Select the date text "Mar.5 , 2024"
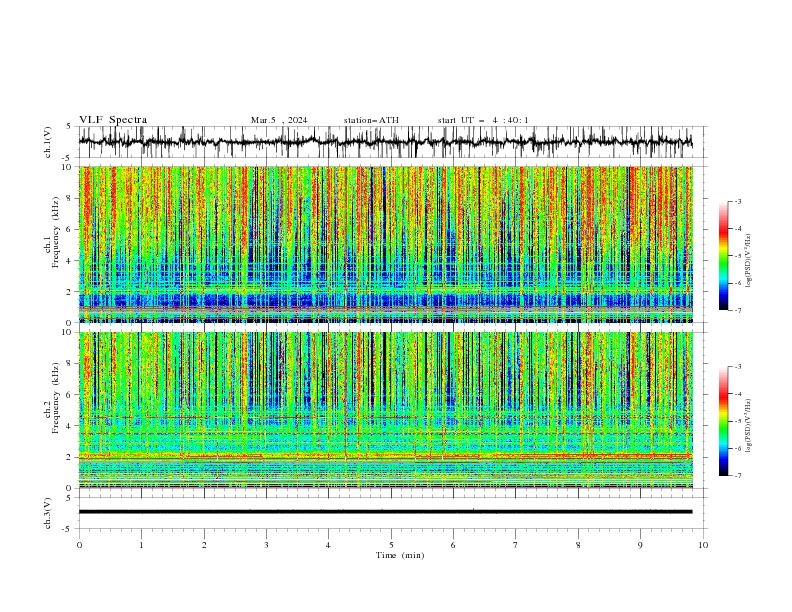Image resolution: width=792 pixels, height=612 pixels. [x=279, y=120]
